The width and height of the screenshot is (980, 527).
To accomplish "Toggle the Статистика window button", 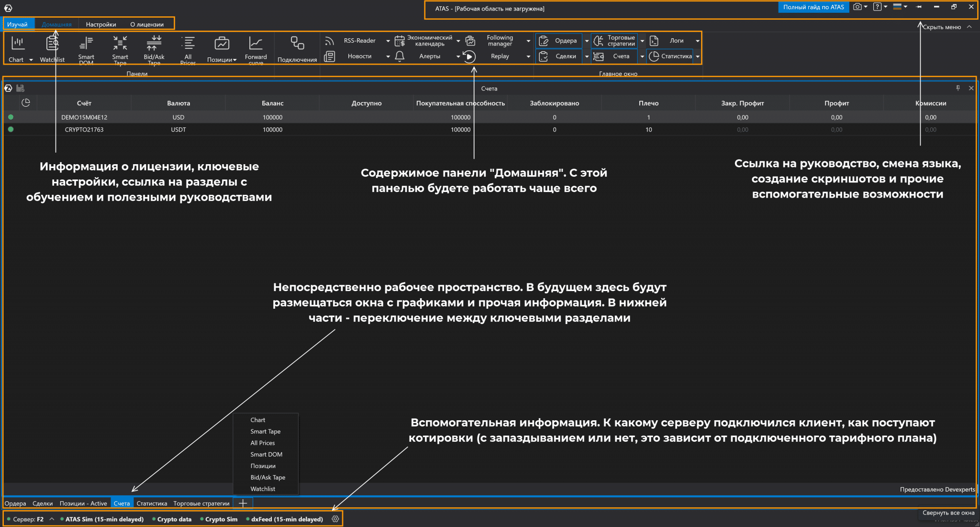I will (x=670, y=56).
